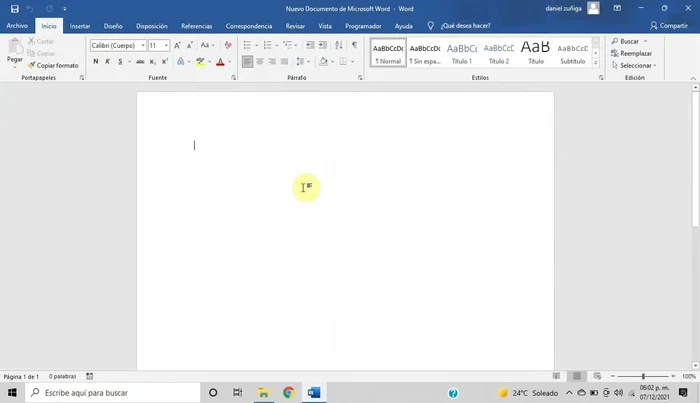Switch to Web Layout view icon
The height and width of the screenshot is (403, 700).
coord(597,376)
